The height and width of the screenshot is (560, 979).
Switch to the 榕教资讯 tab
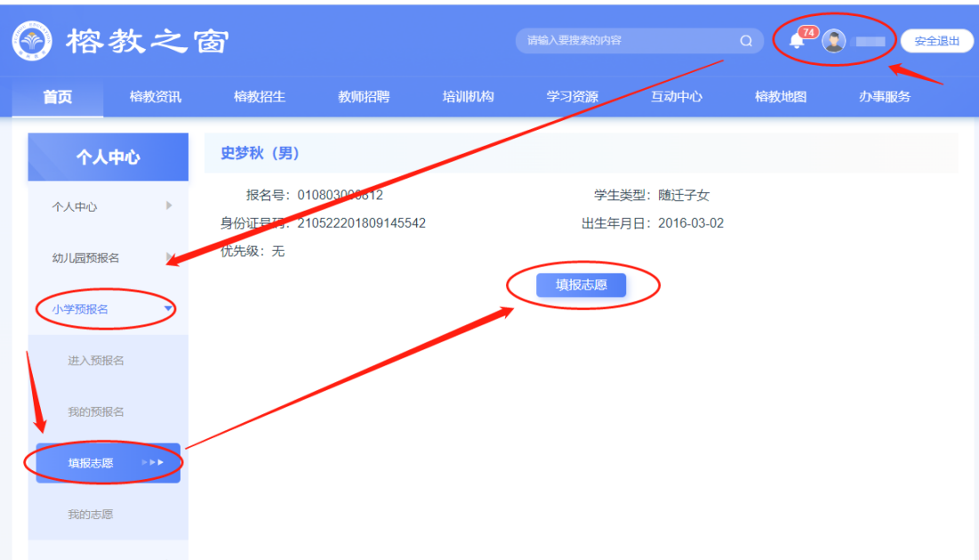[156, 97]
